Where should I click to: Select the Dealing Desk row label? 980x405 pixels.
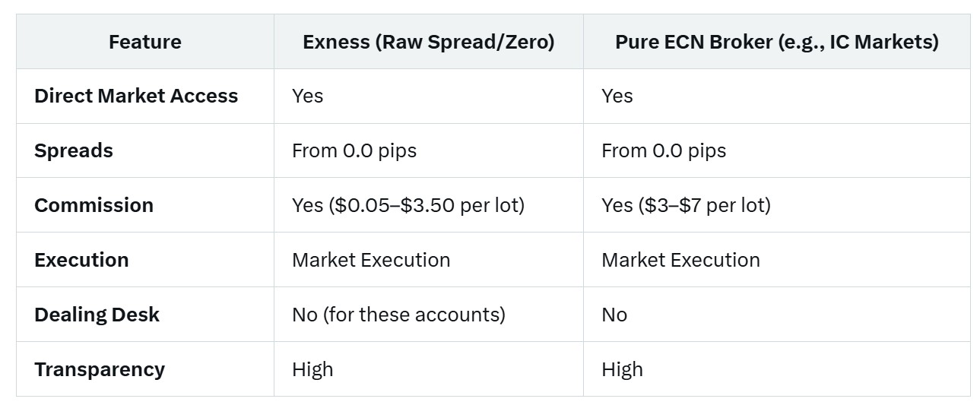(97, 315)
